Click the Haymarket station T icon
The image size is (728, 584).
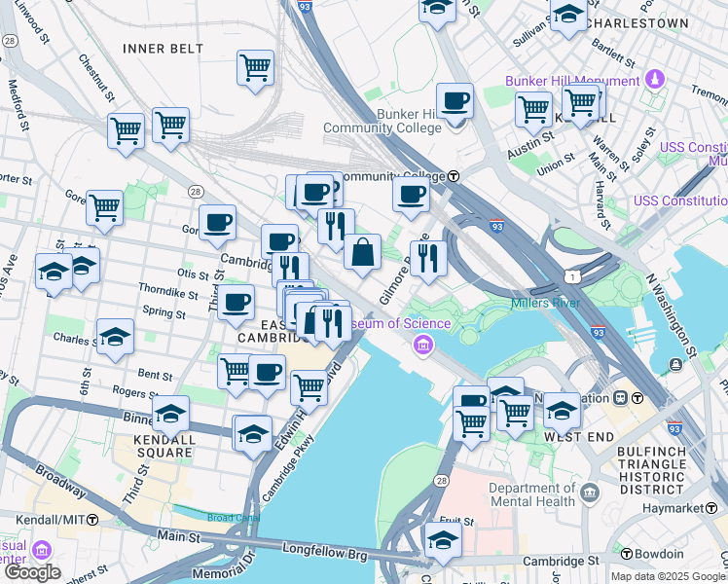tap(711, 508)
